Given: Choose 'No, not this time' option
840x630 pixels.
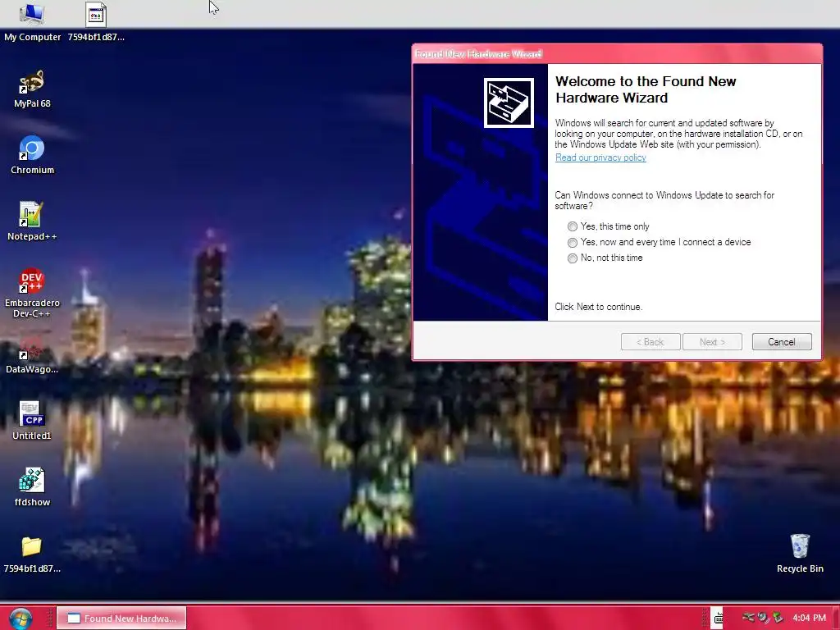Looking at the screenshot, I should 605,258.
